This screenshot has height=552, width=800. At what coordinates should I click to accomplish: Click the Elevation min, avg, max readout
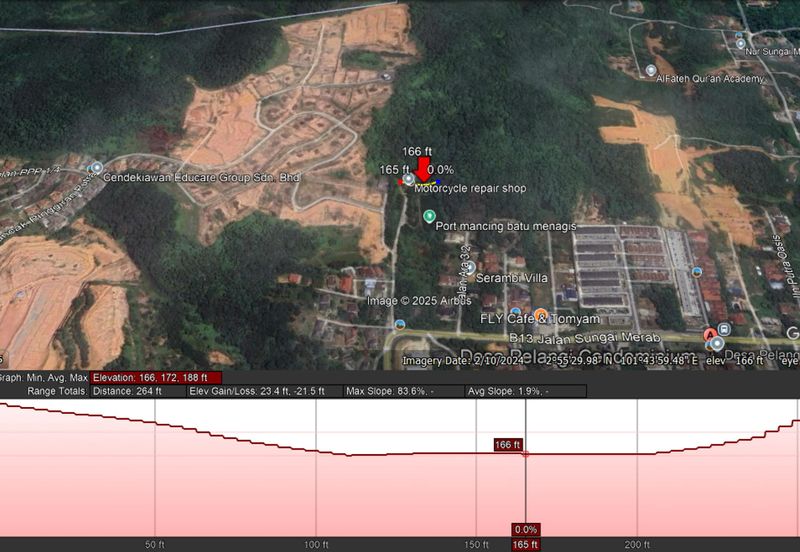click(x=156, y=378)
